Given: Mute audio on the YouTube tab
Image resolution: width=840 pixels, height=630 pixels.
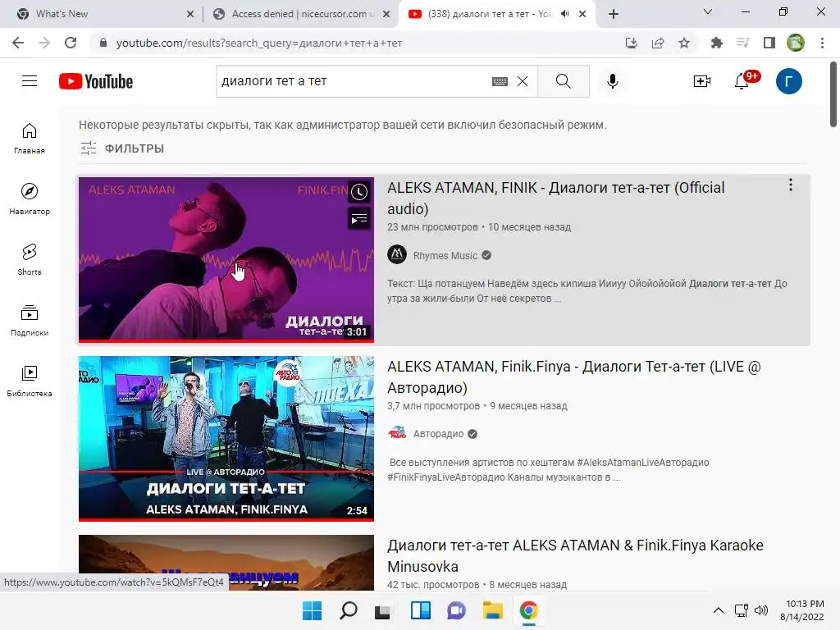Looking at the screenshot, I should pos(564,14).
